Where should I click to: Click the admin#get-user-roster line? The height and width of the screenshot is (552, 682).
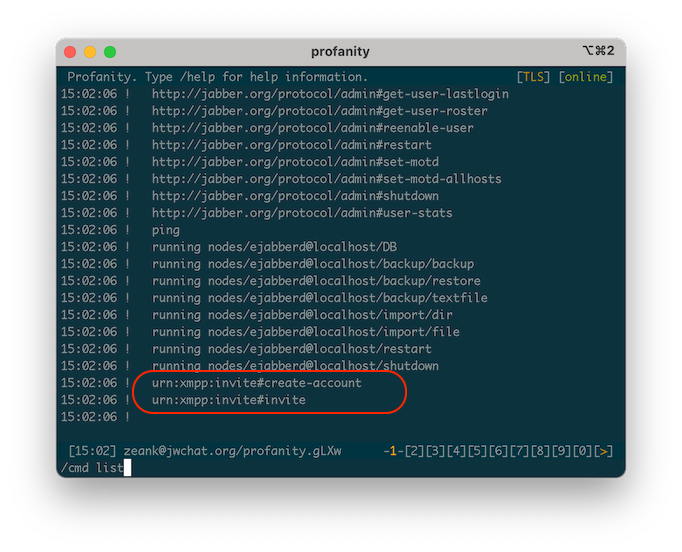pyautogui.click(x=320, y=111)
